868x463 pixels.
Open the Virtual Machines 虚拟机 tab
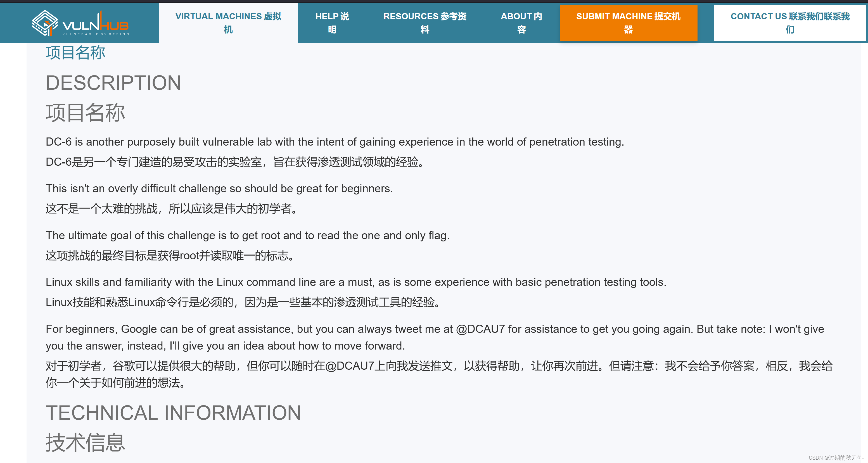coord(228,23)
